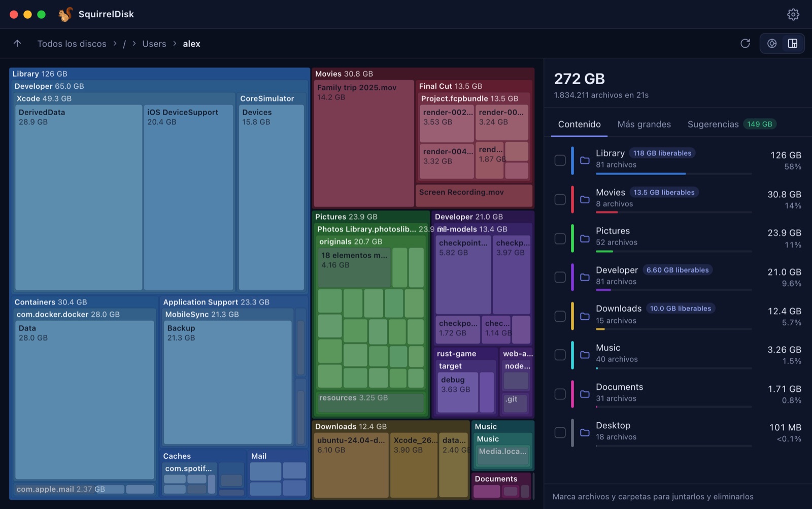Click the Library row folder icon
812x509 pixels.
point(585,160)
